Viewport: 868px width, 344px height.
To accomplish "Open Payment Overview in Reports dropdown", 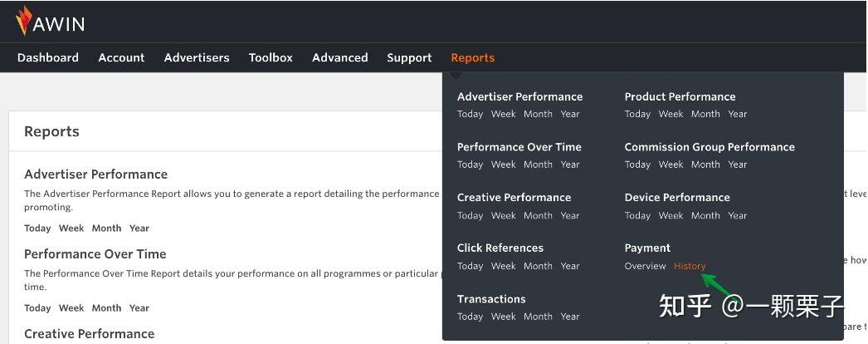I will 645,266.
